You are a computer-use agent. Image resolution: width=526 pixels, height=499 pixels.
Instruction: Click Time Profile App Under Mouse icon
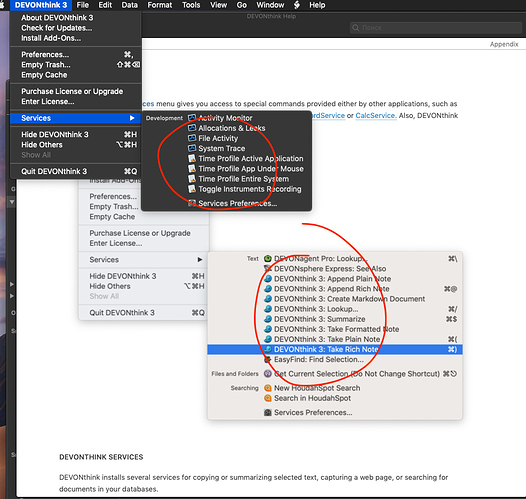(x=192, y=168)
